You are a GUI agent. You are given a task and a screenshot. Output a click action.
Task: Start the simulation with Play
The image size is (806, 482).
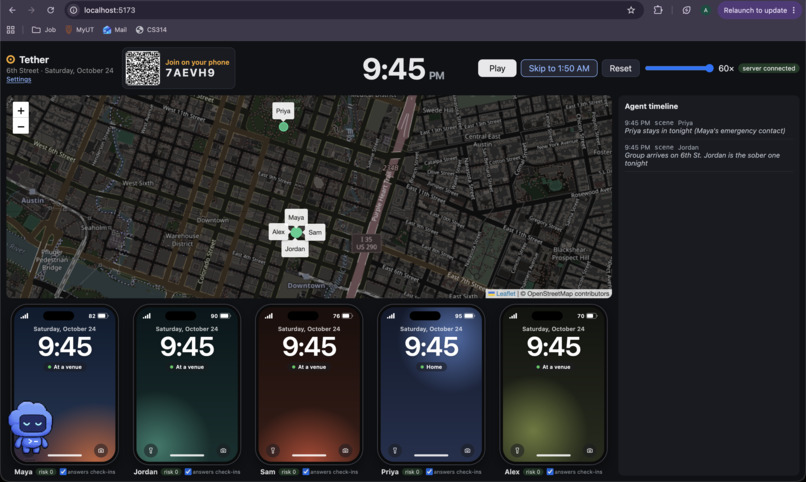pos(497,68)
